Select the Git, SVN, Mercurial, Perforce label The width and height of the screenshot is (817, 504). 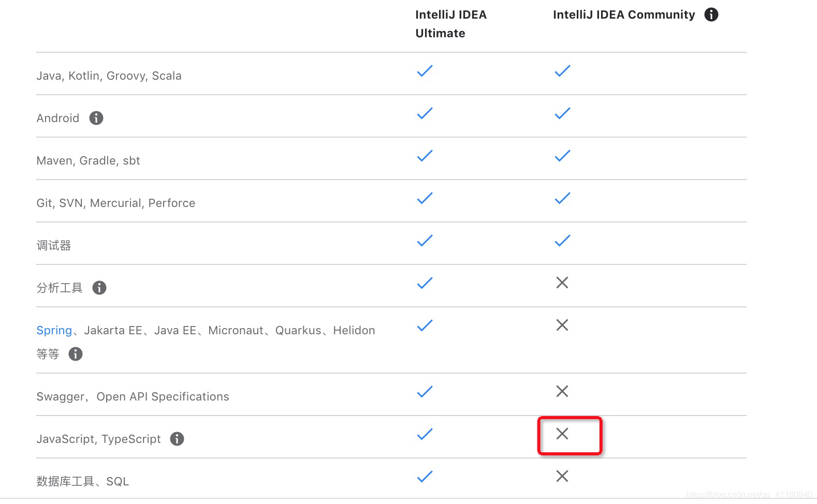click(115, 203)
